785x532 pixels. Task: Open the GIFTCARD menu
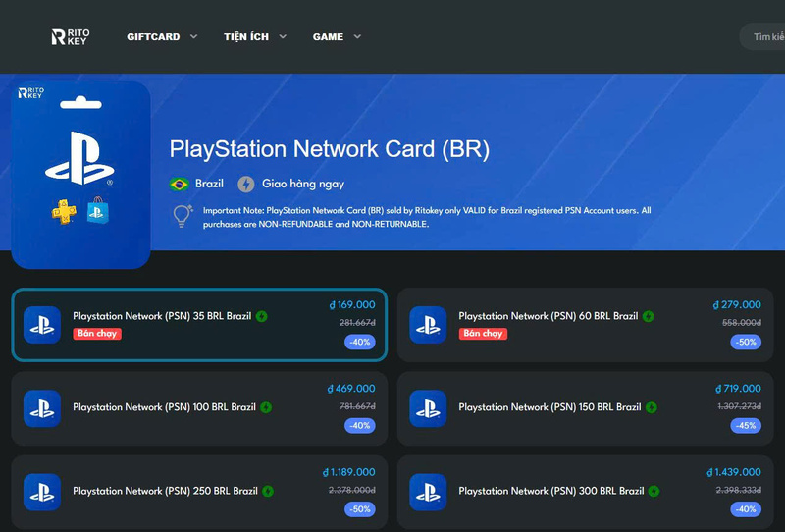point(153,37)
